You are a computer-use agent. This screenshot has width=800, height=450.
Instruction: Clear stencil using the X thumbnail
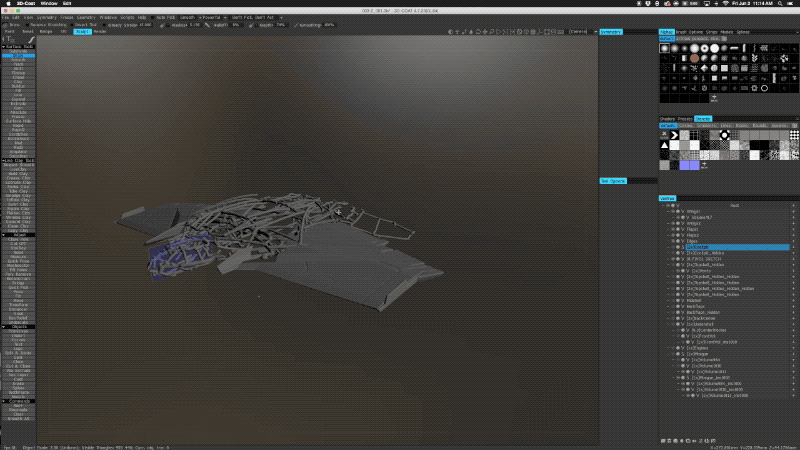coord(664,135)
